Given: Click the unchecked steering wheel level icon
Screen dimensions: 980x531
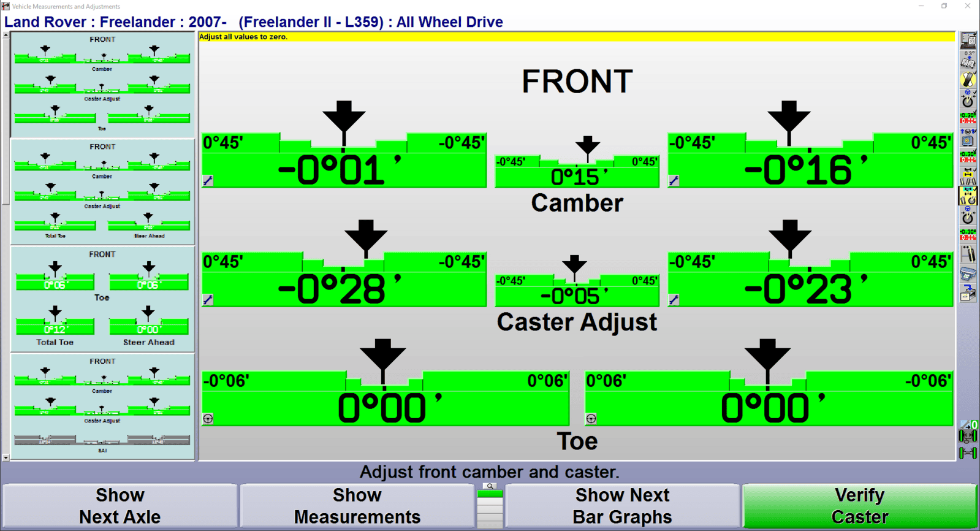Looking at the screenshot, I should click(x=968, y=216).
